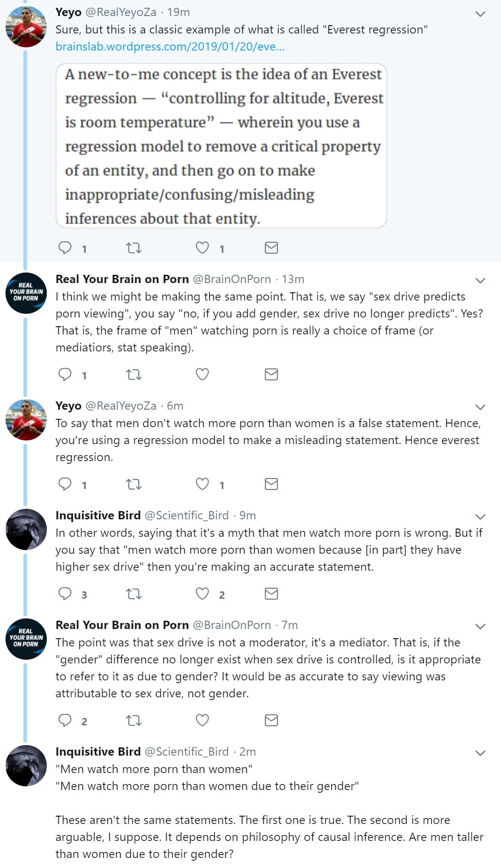Reply to Yeyo's Everest regression tweet
Screen dimensions: 501x868
coord(65,248)
